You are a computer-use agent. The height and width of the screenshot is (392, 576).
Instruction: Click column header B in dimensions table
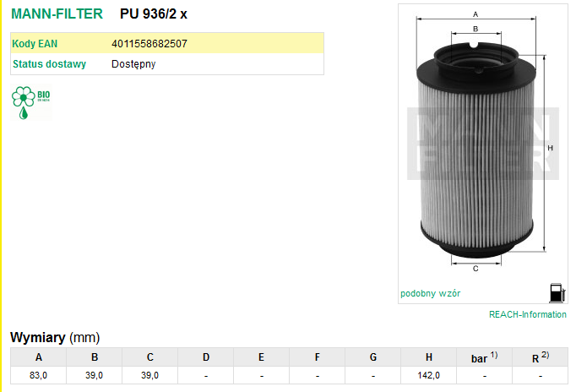click(x=95, y=357)
